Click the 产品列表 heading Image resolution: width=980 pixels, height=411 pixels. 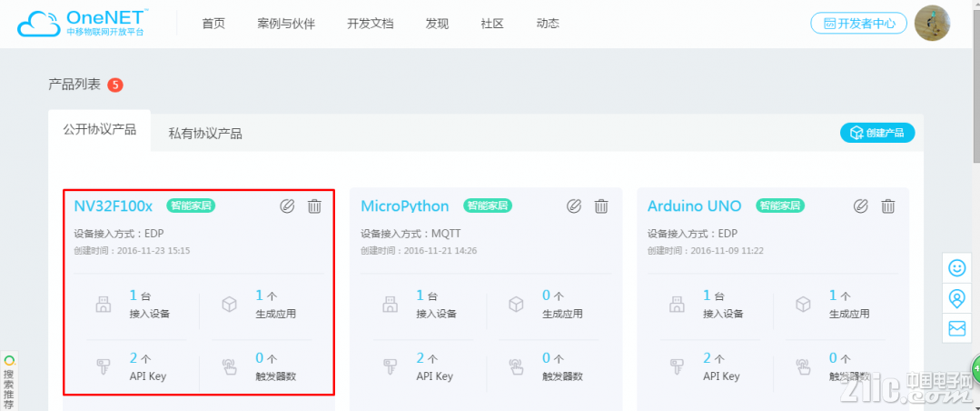[74, 85]
